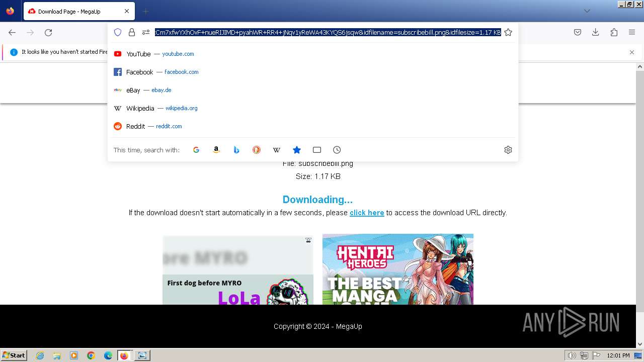Follow the 'click here' download link
The width and height of the screenshot is (644, 362).
pyautogui.click(x=367, y=213)
